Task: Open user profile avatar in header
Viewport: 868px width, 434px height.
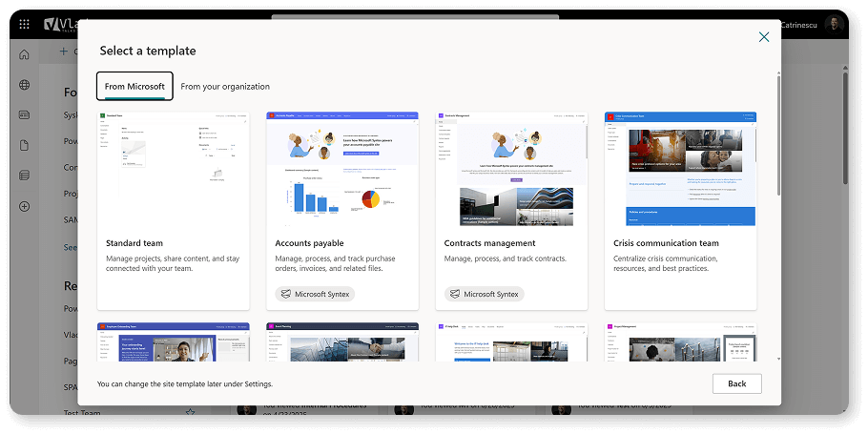Action: point(834,25)
